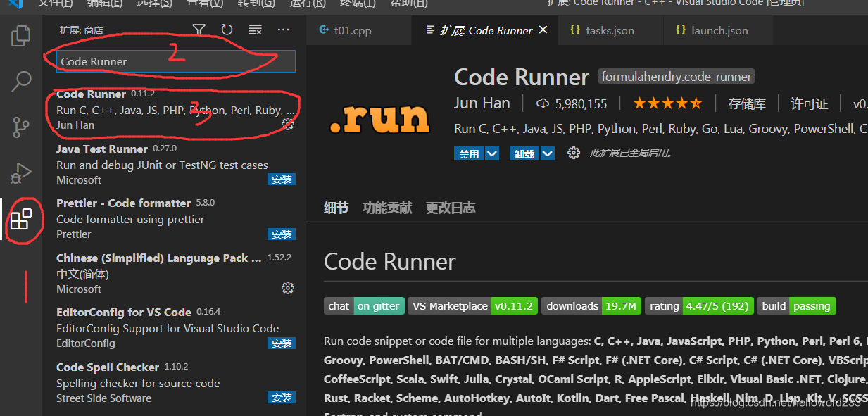Click the rating 4.47/5 badge
The width and height of the screenshot is (868, 416).
click(x=699, y=305)
